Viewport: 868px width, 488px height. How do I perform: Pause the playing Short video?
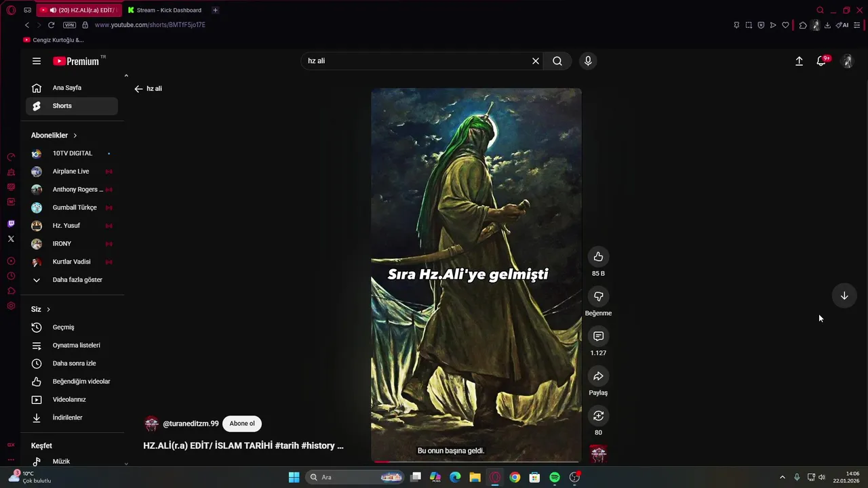pos(476,274)
